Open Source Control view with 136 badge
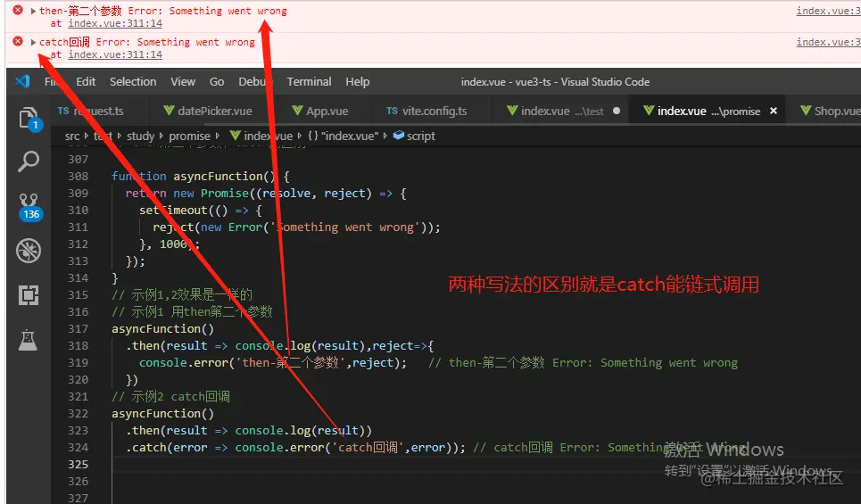Viewport: 861px width, 504px height. pyautogui.click(x=29, y=206)
